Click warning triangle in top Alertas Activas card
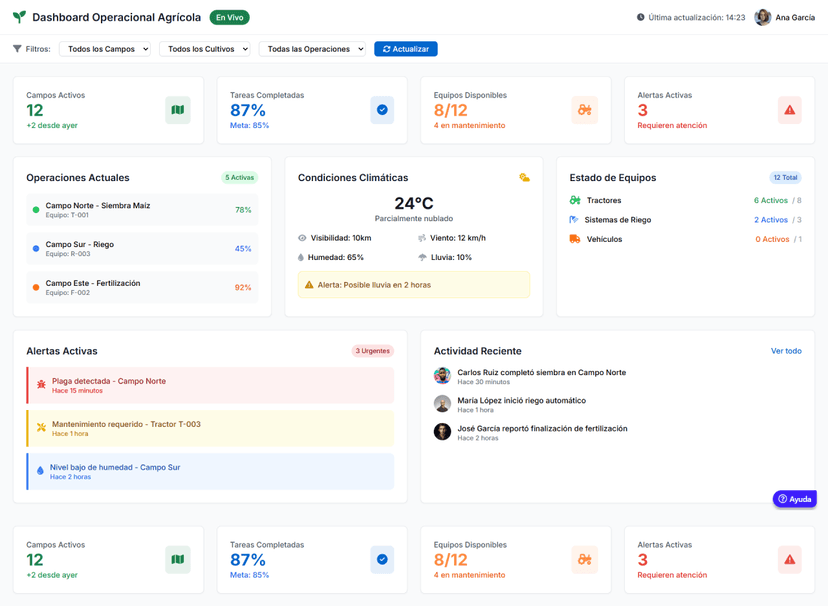 click(789, 110)
